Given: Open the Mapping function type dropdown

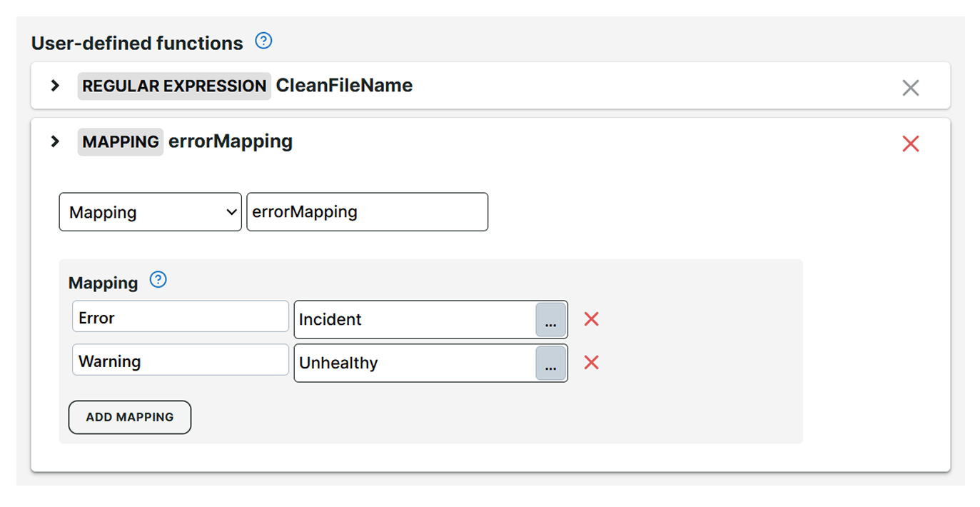Looking at the screenshot, I should (150, 212).
